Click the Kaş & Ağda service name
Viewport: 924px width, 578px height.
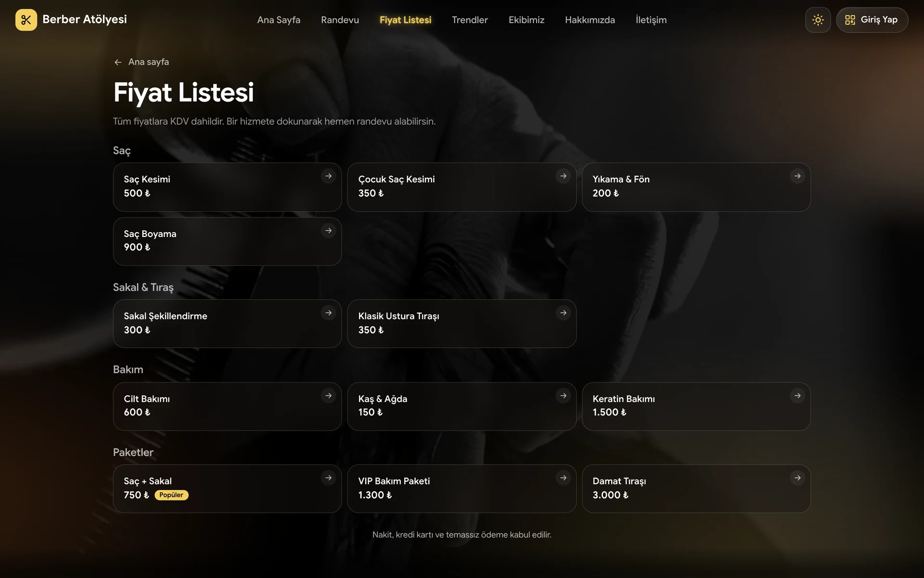pos(383,399)
